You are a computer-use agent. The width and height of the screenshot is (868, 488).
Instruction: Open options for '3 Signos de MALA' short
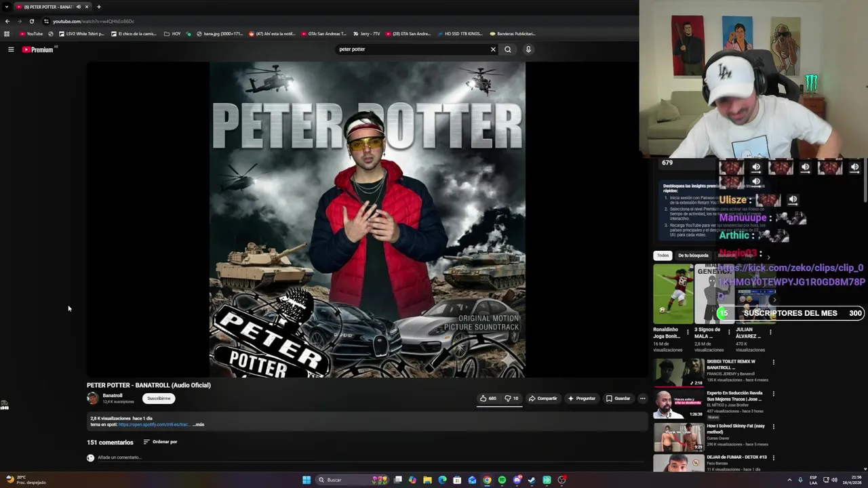pyautogui.click(x=730, y=332)
